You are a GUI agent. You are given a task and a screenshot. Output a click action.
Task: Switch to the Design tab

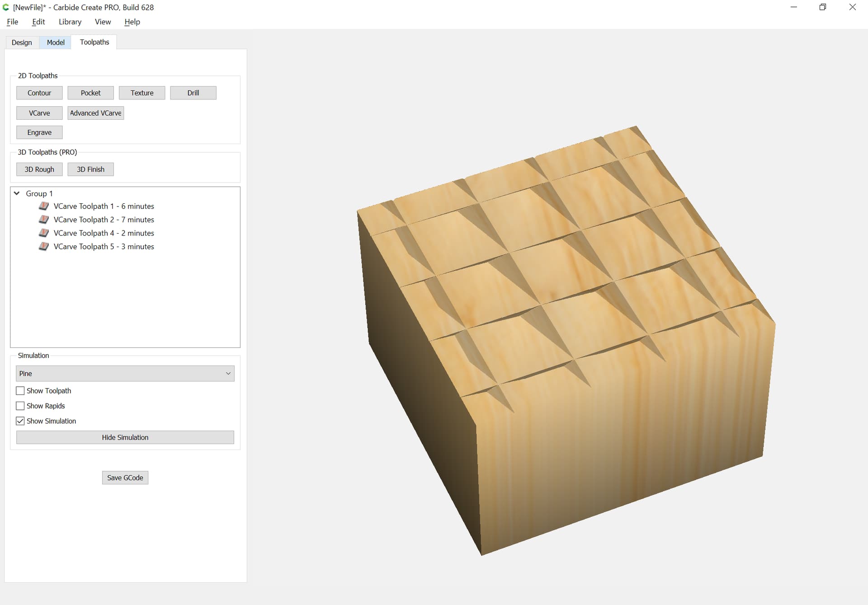(x=22, y=42)
